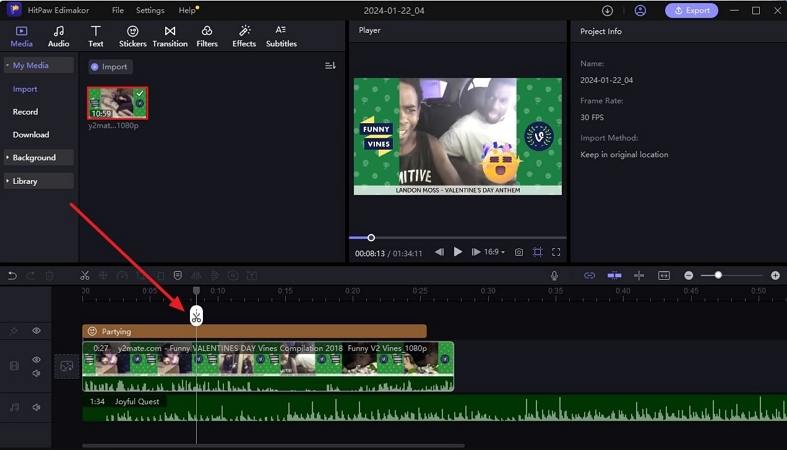
Task: Click the Export button
Action: coord(691,10)
